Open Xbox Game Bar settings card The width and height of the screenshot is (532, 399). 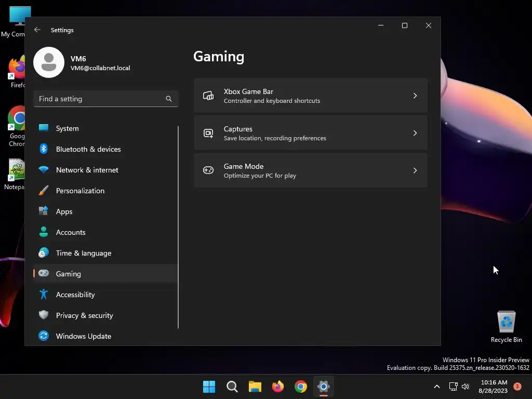(x=311, y=96)
